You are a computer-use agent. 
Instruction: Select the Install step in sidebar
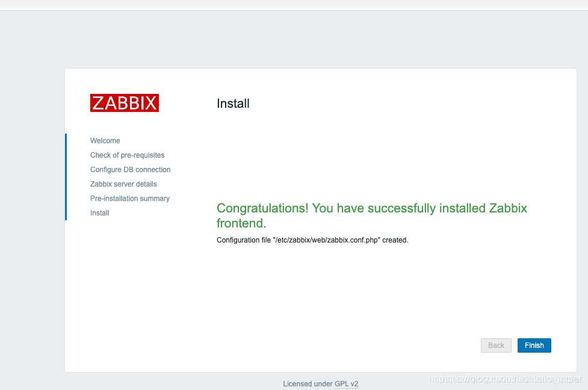pyautogui.click(x=99, y=213)
